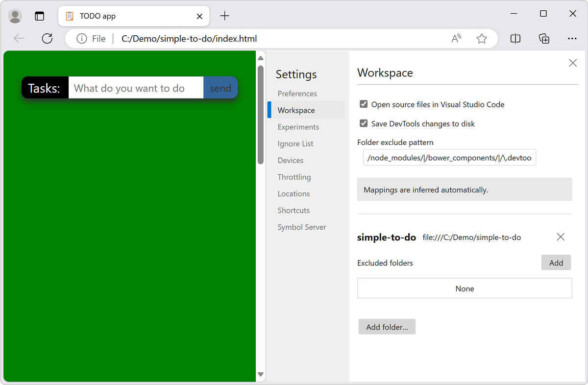Read the page aloud using the toolbar icon
This screenshot has width=588, height=385.
pos(456,38)
